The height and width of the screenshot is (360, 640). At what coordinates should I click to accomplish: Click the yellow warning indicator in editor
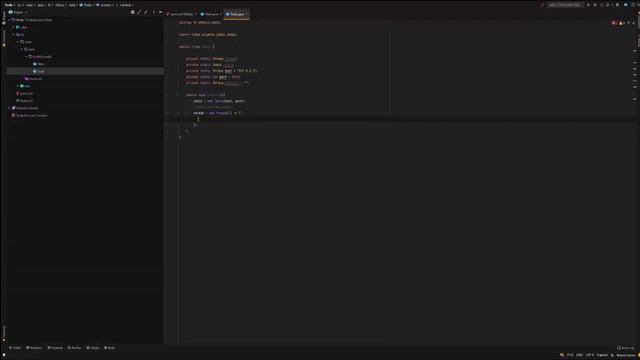621,23
